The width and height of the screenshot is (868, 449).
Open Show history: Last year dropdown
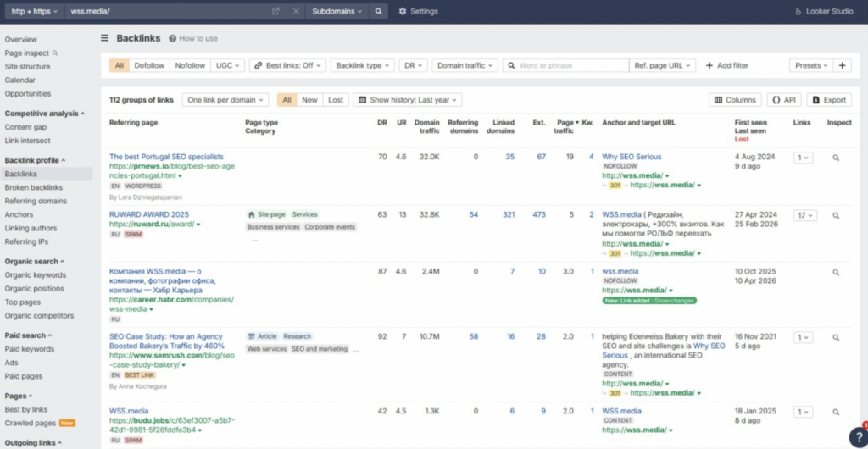pos(408,100)
